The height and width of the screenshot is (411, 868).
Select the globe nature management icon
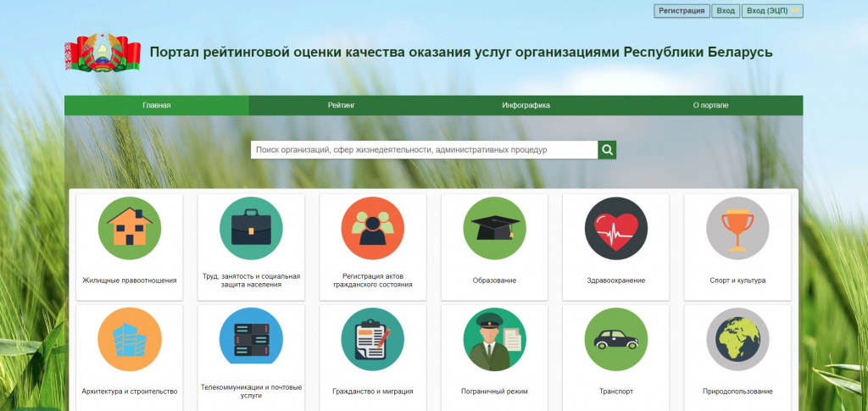[737, 339]
